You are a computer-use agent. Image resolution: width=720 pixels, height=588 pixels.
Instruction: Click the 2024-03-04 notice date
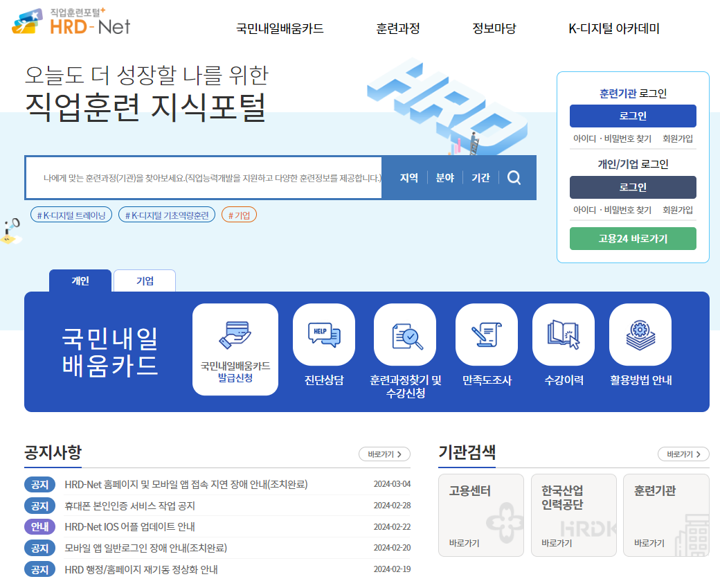coord(392,484)
